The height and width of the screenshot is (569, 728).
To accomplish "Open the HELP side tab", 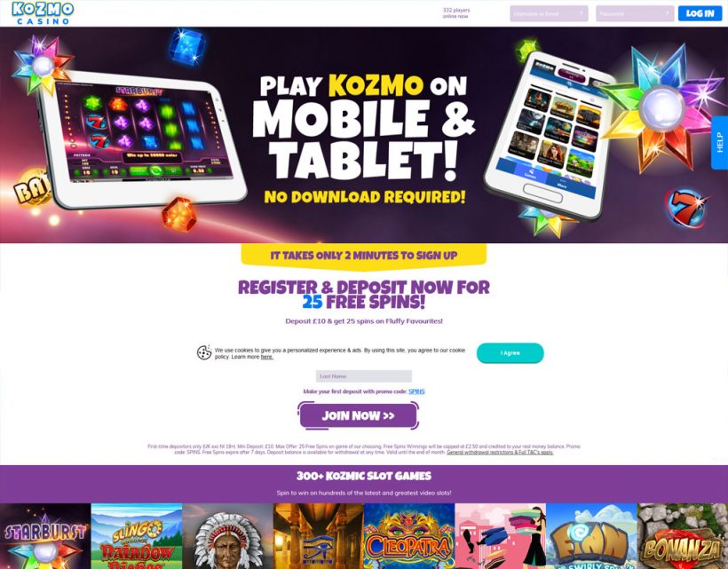I will click(720, 143).
